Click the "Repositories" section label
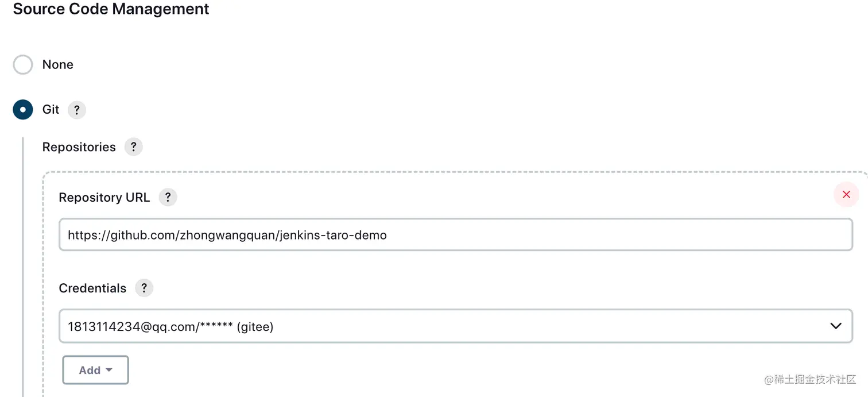 click(79, 147)
